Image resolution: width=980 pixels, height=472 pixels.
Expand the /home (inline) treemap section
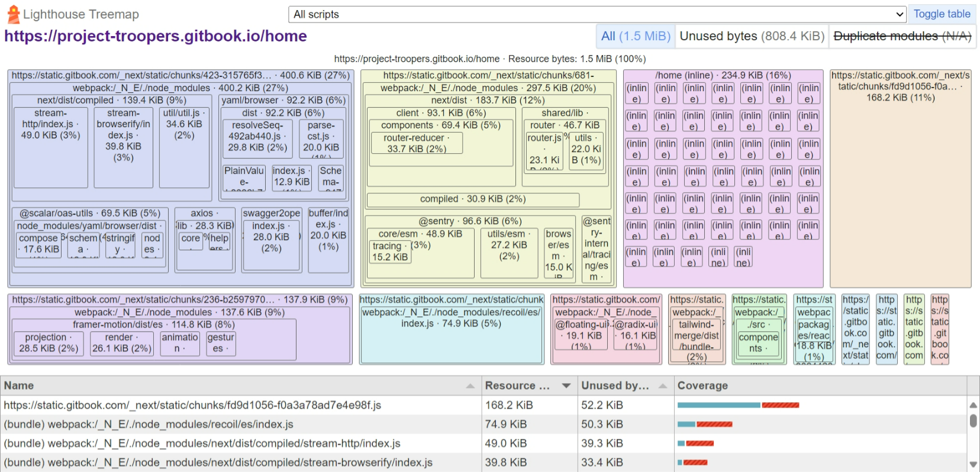(723, 75)
